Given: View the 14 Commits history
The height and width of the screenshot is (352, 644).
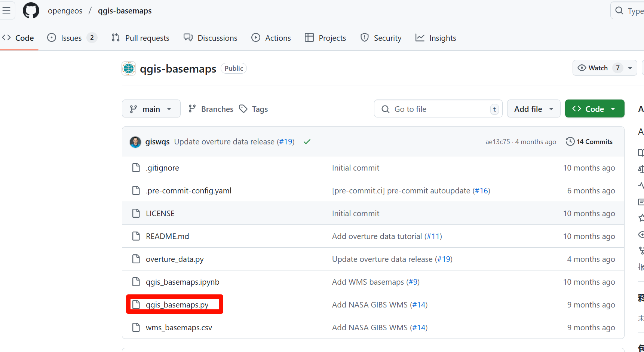Looking at the screenshot, I should click(x=589, y=142).
